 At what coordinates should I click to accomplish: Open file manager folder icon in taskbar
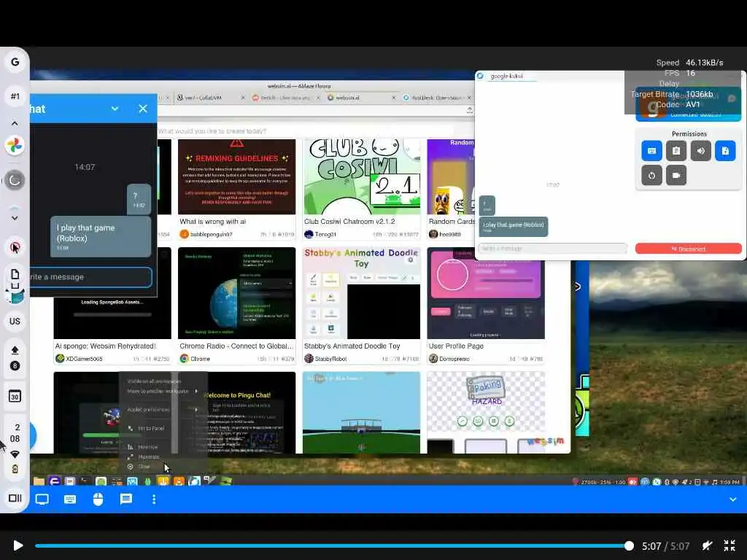click(x=39, y=481)
